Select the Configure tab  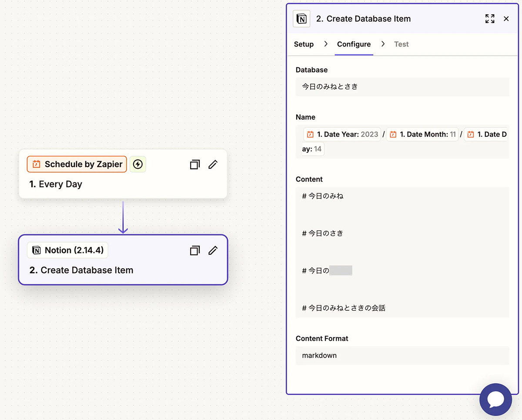coord(354,44)
